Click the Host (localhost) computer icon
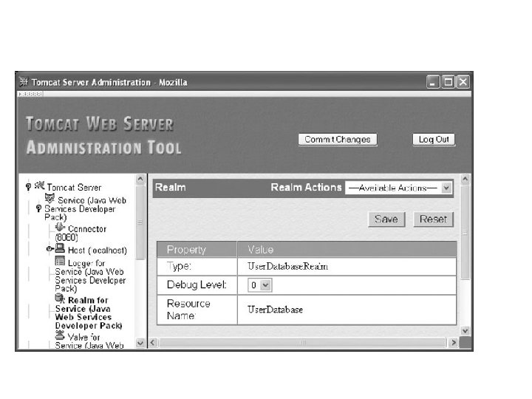Screen dimensions: 532x399 pos(60,248)
